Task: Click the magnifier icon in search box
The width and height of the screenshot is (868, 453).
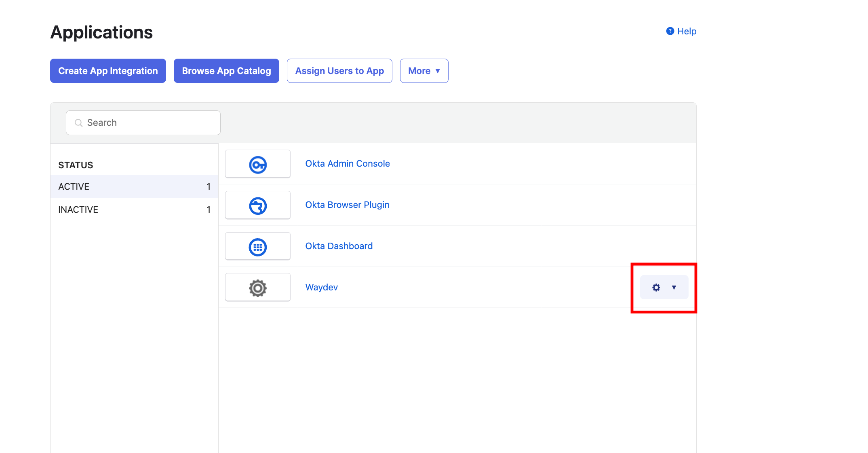Action: (x=79, y=123)
